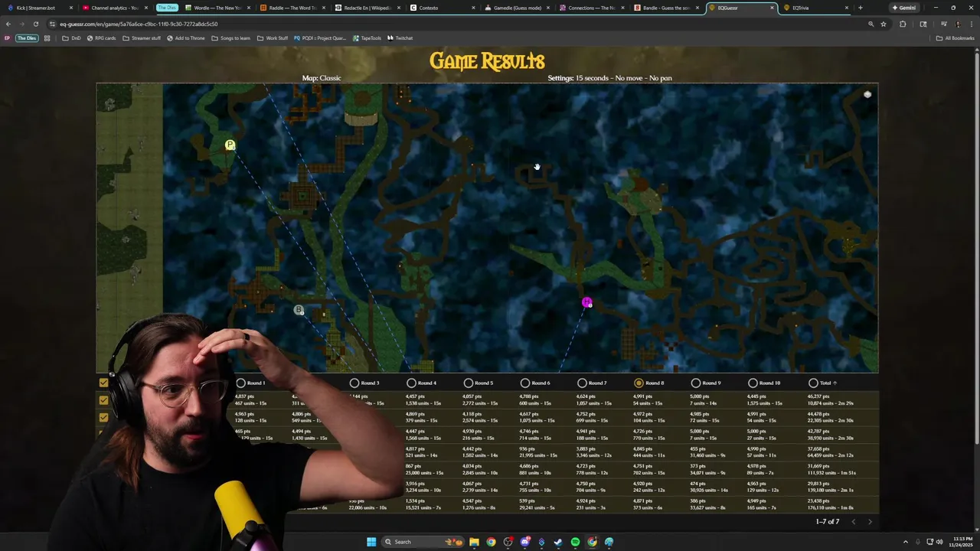Open Discord from the taskbar
Viewport: 980px width, 551px height.
click(524, 542)
